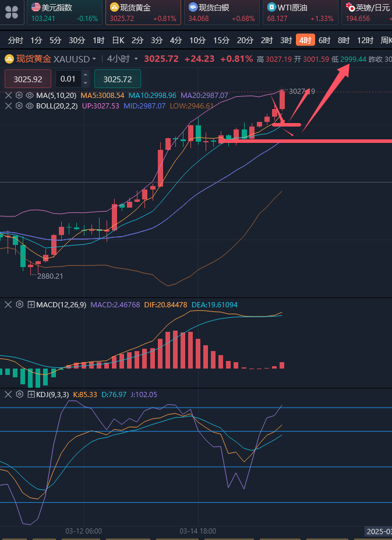
Task: Select the active 现货黄金 quote card
Action: pyautogui.click(x=143, y=12)
